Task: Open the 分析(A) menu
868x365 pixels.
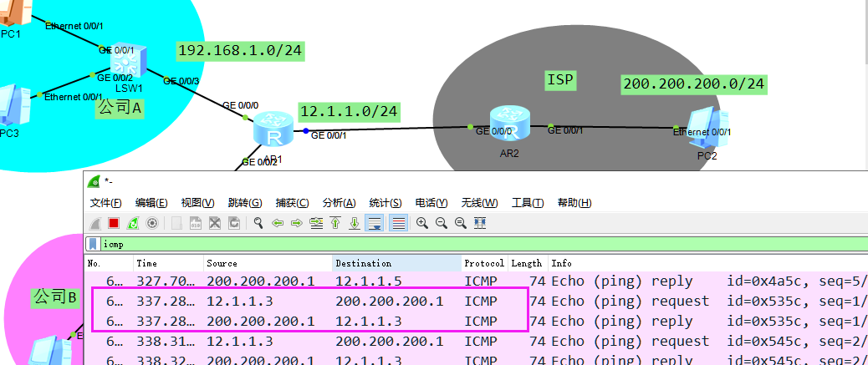Action: pyautogui.click(x=339, y=203)
